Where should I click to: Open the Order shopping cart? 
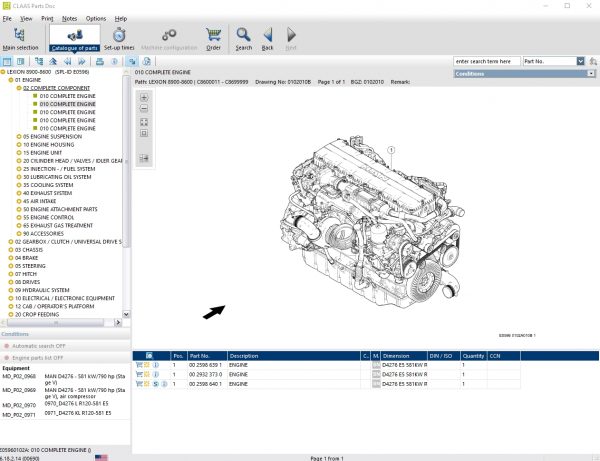[213, 35]
